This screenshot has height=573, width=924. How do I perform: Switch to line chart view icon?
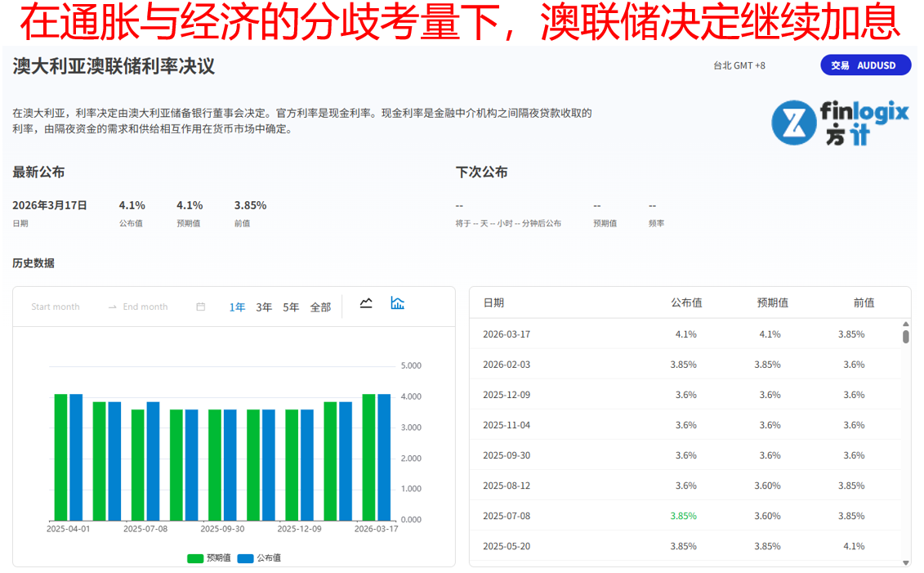point(366,303)
